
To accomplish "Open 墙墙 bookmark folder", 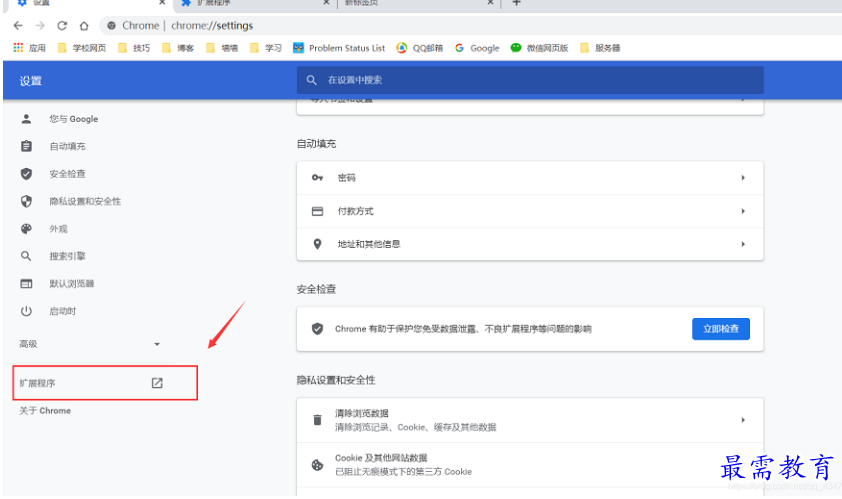I will (x=222, y=48).
